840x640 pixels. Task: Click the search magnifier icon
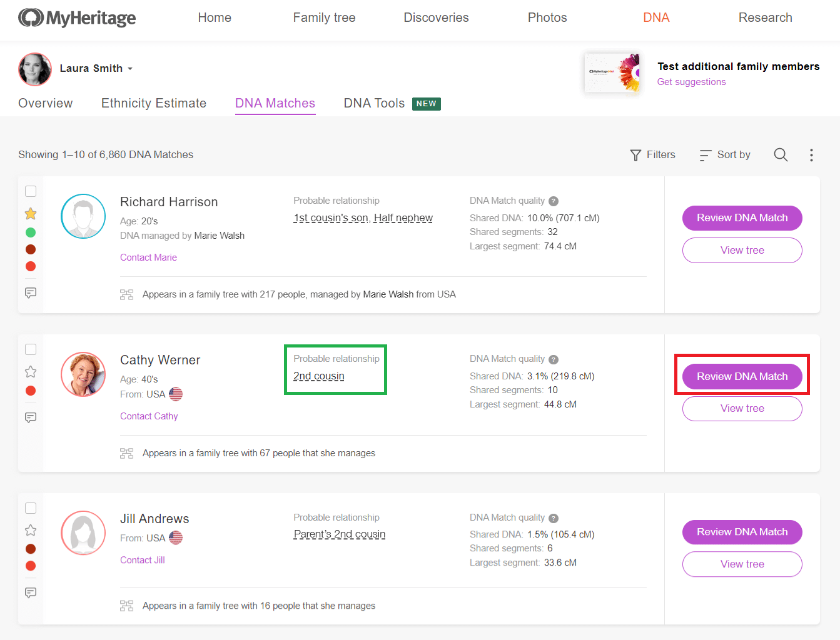[x=781, y=155]
